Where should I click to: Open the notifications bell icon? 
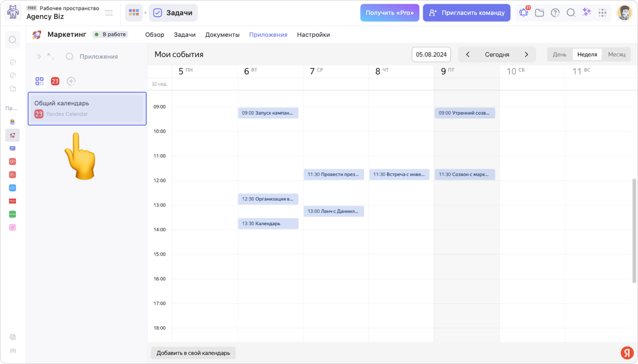pos(523,13)
